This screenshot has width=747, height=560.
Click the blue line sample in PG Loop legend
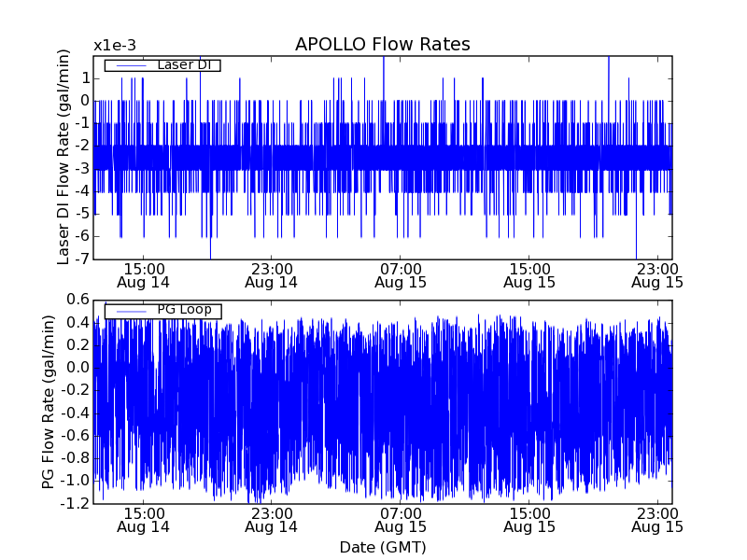[130, 310]
